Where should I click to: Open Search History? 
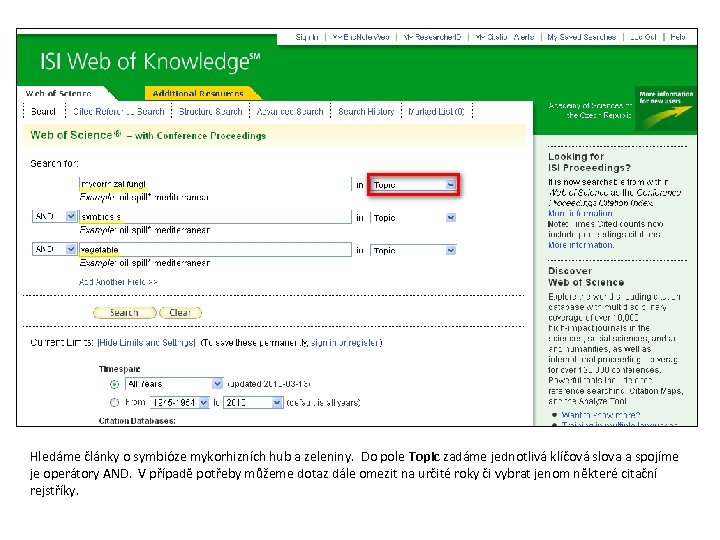pyautogui.click(x=366, y=112)
